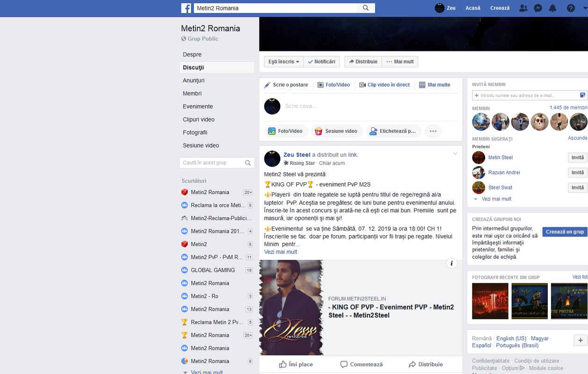The width and height of the screenshot is (588, 374).
Task: Open the Anunțuri section
Action: 194,80
